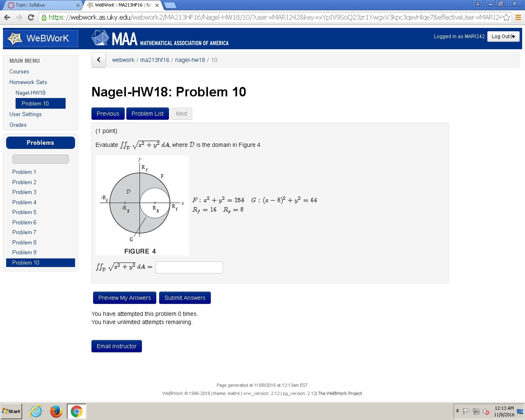The width and height of the screenshot is (525, 420).
Task: Click the browser forward arrow
Action: pyautogui.click(x=19, y=17)
